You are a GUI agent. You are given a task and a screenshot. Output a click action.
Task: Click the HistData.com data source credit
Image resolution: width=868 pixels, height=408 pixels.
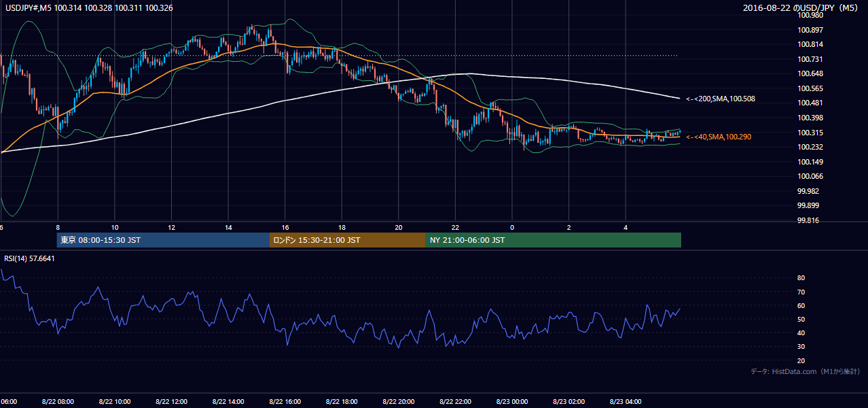point(806,371)
